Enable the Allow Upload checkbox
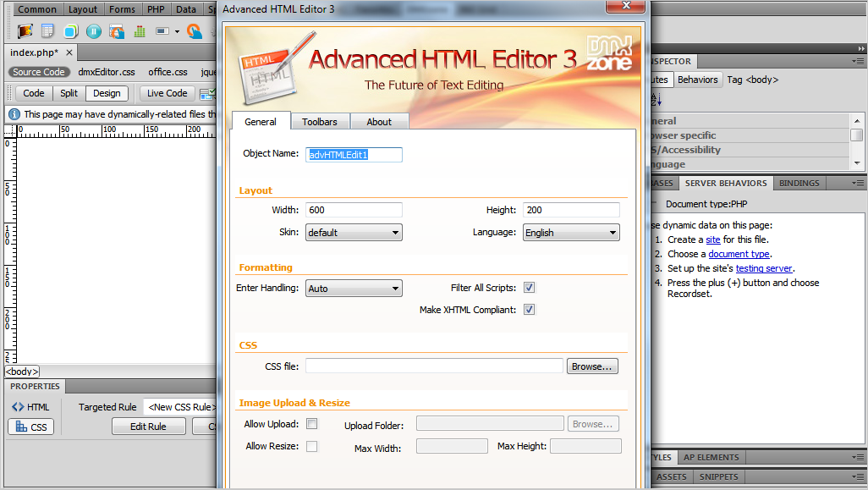Screen dimensions: 868x490 point(312,423)
